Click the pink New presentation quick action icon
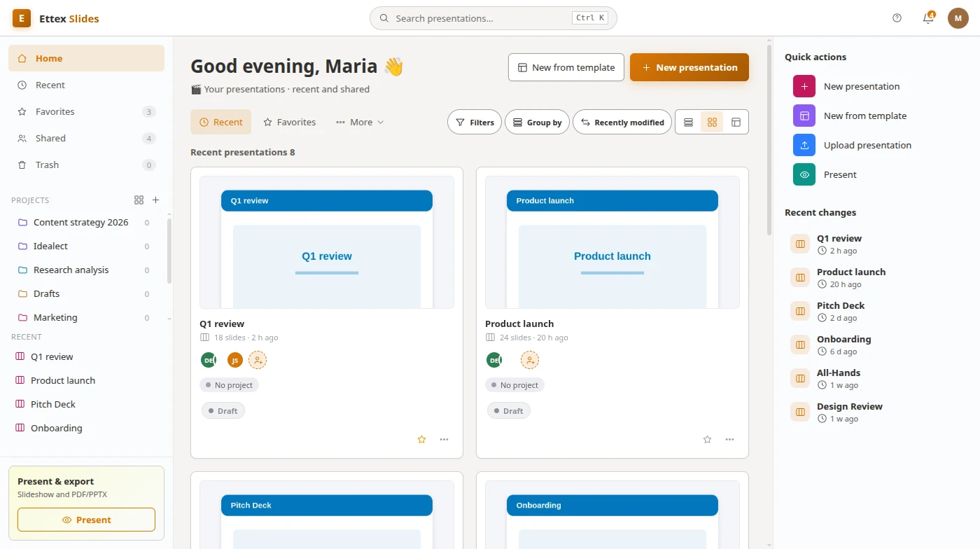 coord(804,86)
